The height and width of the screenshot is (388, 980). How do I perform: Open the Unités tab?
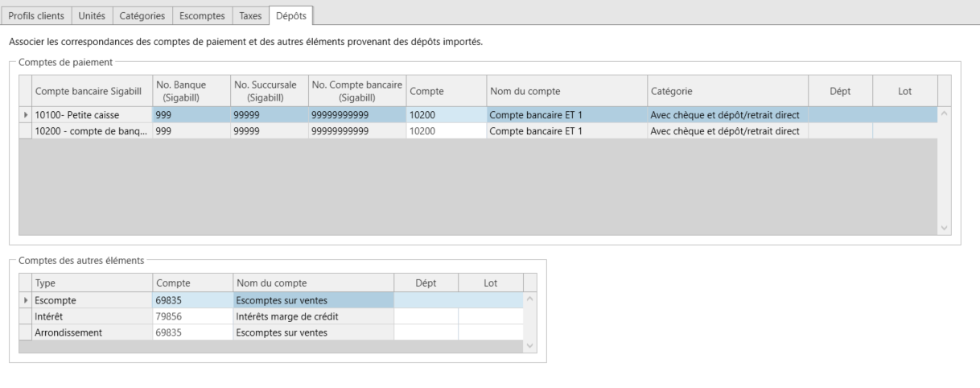point(92,16)
